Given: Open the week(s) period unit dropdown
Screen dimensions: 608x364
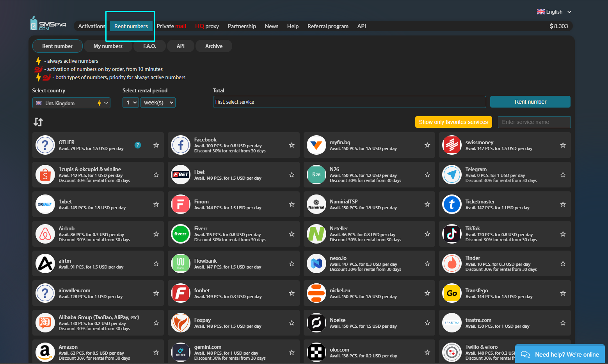Looking at the screenshot, I should 158,102.
